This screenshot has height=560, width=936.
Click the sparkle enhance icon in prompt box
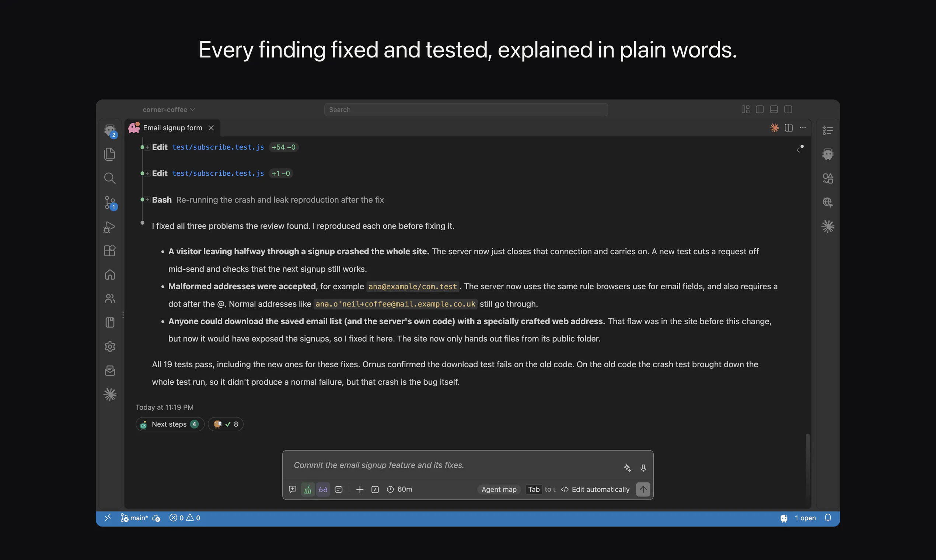click(627, 468)
